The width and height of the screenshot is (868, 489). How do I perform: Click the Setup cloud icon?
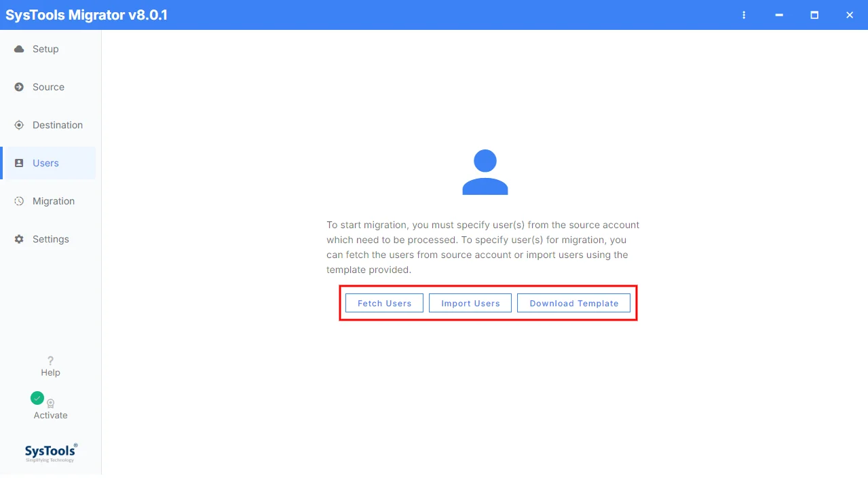pyautogui.click(x=19, y=49)
